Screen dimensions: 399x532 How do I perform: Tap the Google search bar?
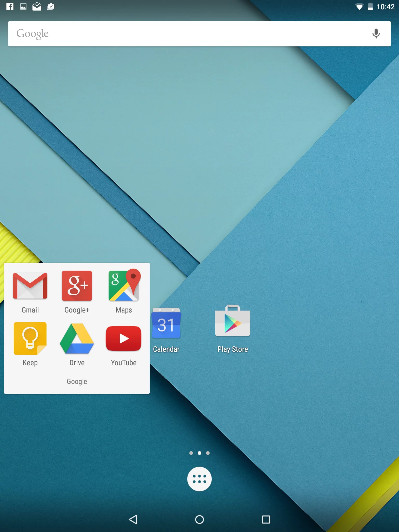pos(199,34)
